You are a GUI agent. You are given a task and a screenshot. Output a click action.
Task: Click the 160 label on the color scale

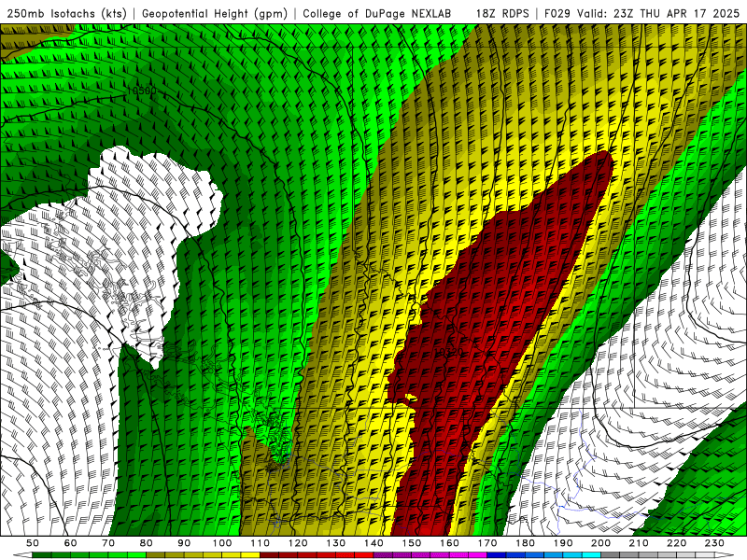tap(449, 543)
